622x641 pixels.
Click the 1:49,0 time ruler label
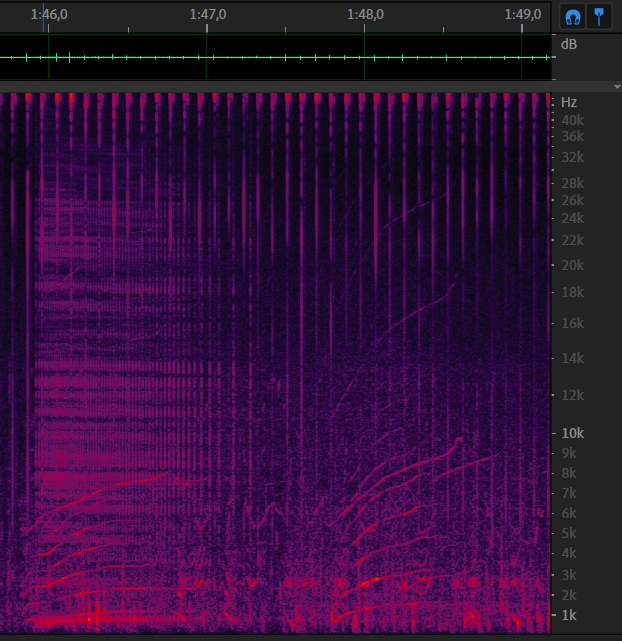(x=523, y=14)
